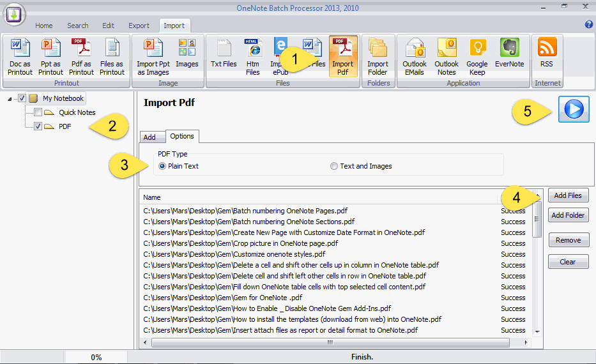
Task: Select Quick Notes section label
Action: pyautogui.click(x=77, y=112)
